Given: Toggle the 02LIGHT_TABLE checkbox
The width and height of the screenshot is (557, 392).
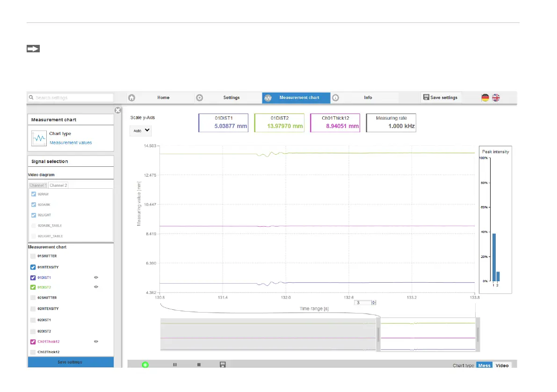Looking at the screenshot, I should [x=34, y=236].
